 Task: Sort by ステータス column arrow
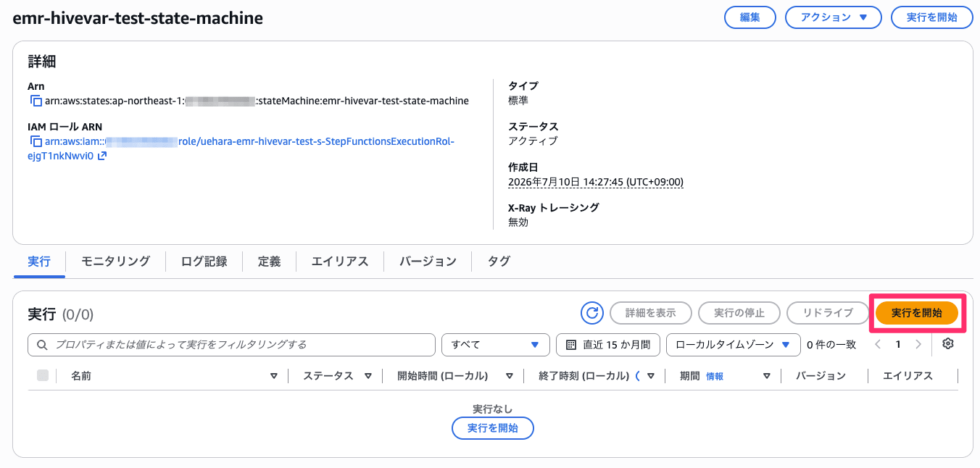[x=368, y=376]
